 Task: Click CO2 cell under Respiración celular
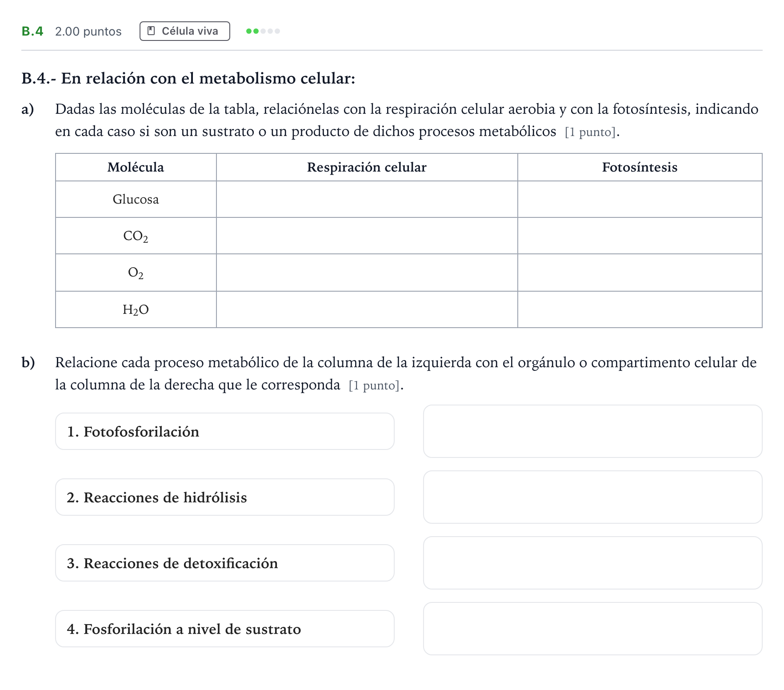point(367,236)
